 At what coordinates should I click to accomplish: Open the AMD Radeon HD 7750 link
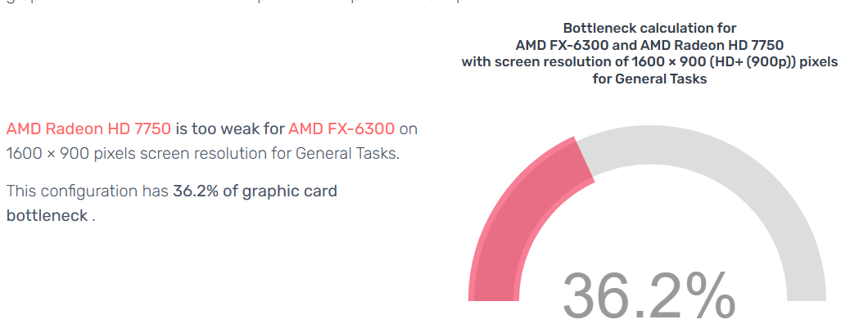[x=88, y=129]
